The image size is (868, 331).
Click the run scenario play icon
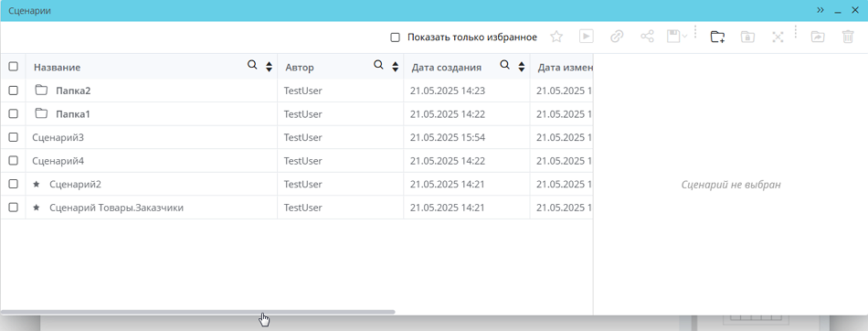(587, 37)
